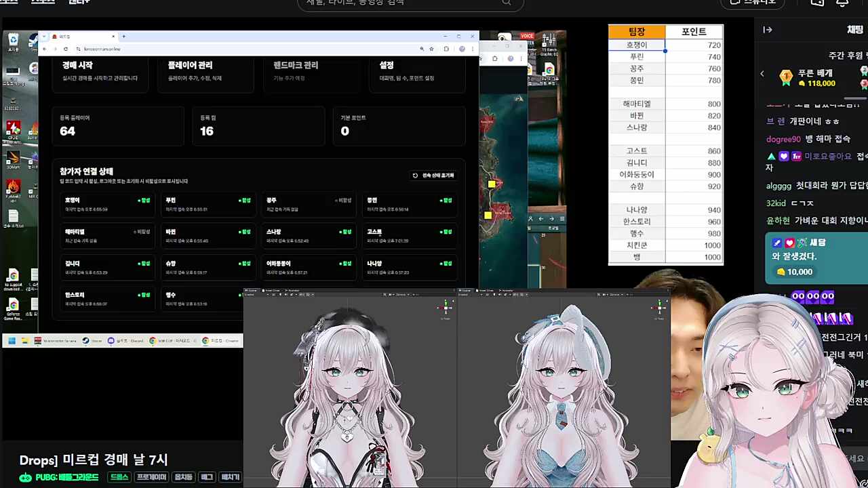Open the Chrome three-dot menu
868x488 pixels.
[472, 49]
